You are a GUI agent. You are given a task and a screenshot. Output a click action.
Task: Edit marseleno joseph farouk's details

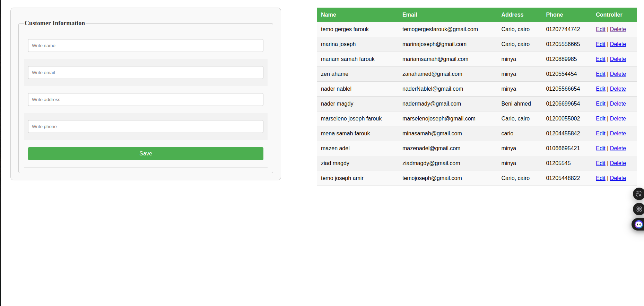pyautogui.click(x=600, y=119)
